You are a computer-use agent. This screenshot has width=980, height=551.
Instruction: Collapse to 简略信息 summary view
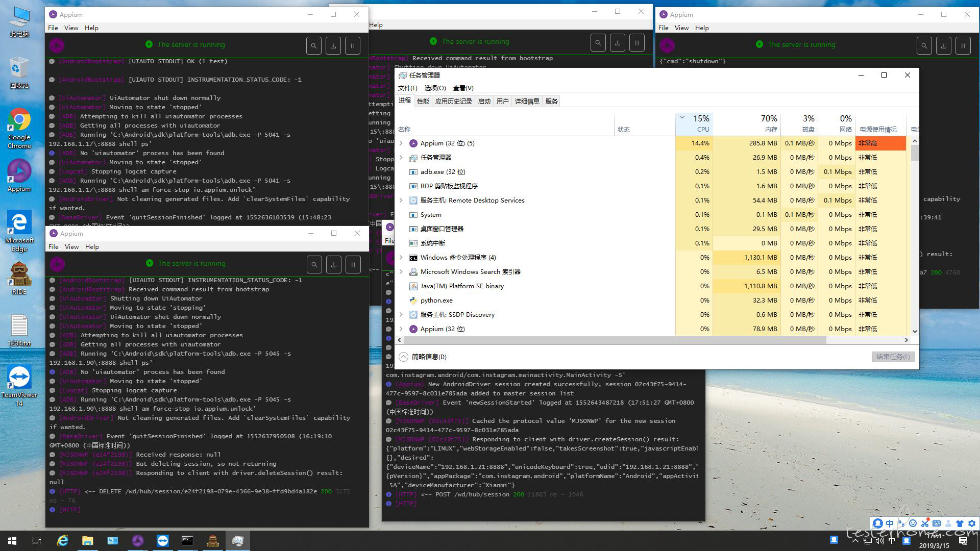pyautogui.click(x=423, y=357)
